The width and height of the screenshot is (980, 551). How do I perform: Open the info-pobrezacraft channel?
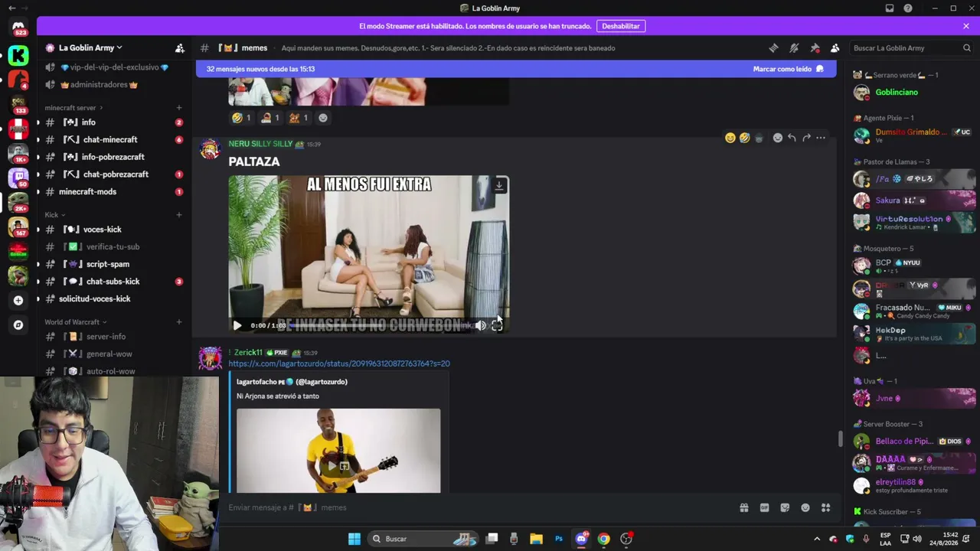(x=113, y=157)
